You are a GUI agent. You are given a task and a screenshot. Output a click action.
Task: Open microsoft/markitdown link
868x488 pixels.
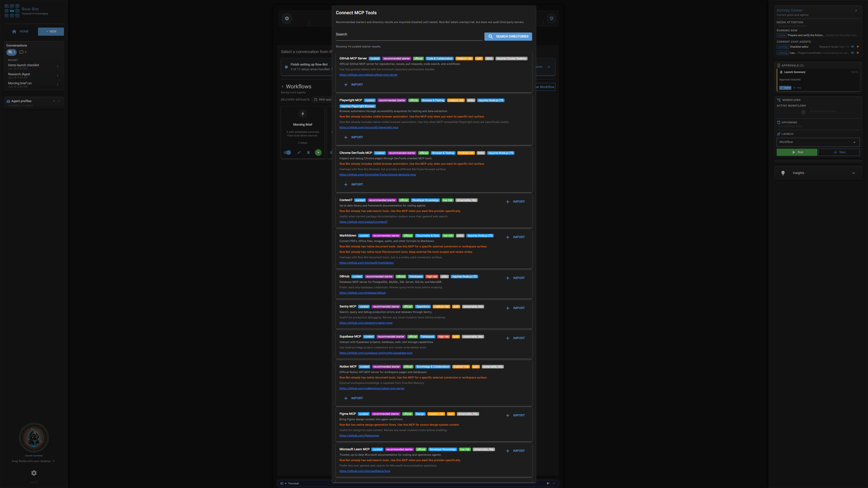366,263
